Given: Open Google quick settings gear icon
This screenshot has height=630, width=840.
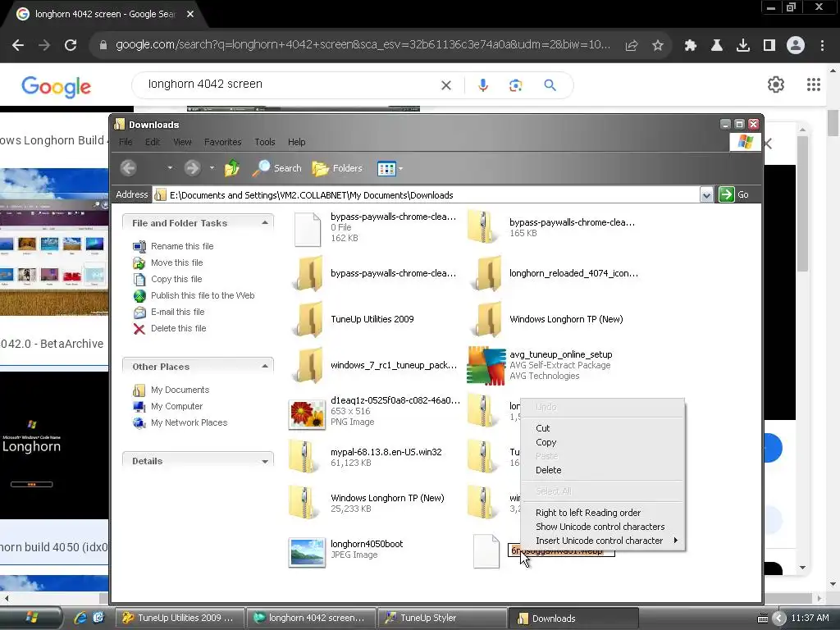Looking at the screenshot, I should 776,84.
